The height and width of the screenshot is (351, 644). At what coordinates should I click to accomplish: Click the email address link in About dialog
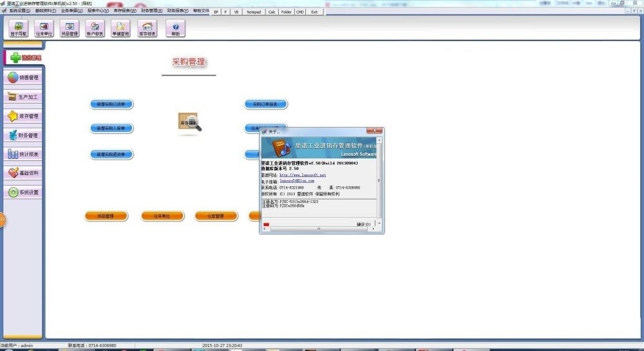point(297,180)
